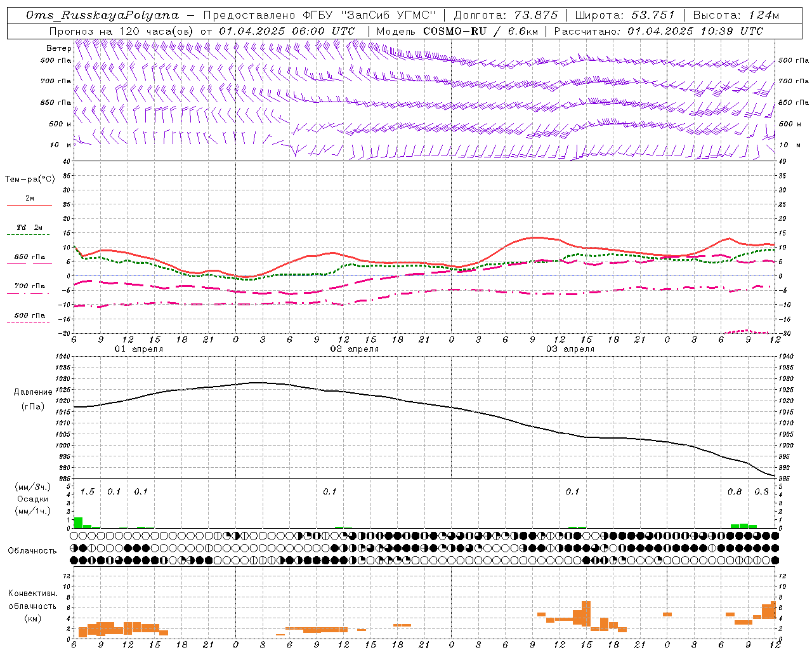The image size is (812, 650).
Task: Click the model label COSMO-RU / 6.6км
Action: 480,31
